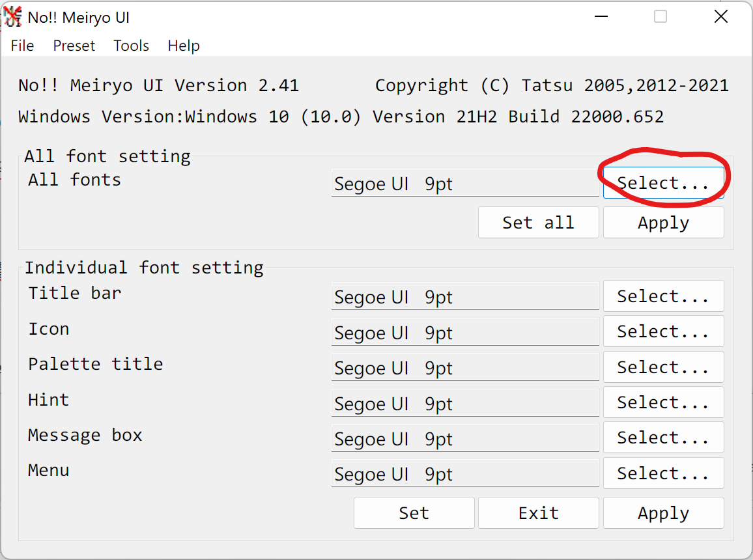Click the No!! Meiryo UI app icon in title bar

(x=13, y=17)
